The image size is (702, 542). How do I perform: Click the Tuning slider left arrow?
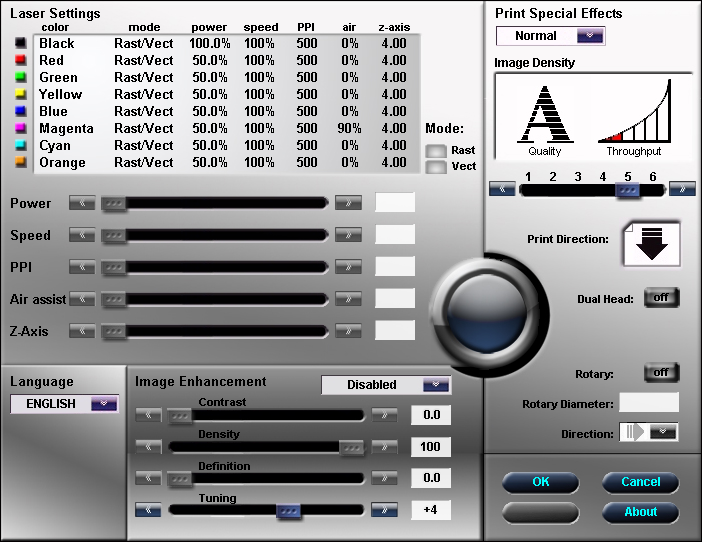149,510
